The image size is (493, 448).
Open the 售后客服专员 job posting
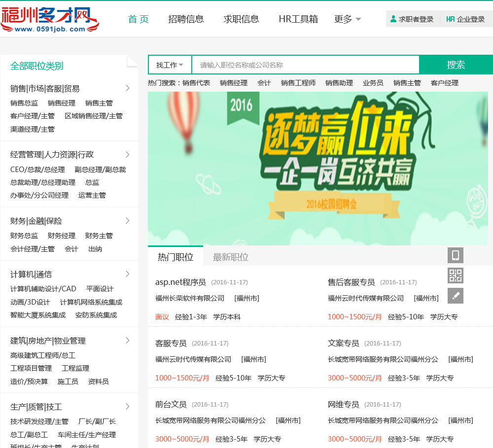coord(351,282)
